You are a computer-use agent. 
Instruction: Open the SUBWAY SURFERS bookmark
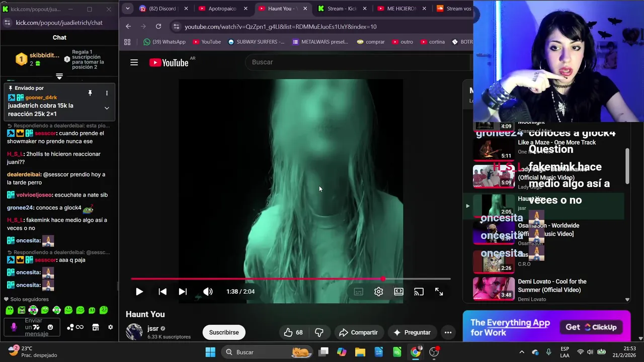tap(257, 42)
